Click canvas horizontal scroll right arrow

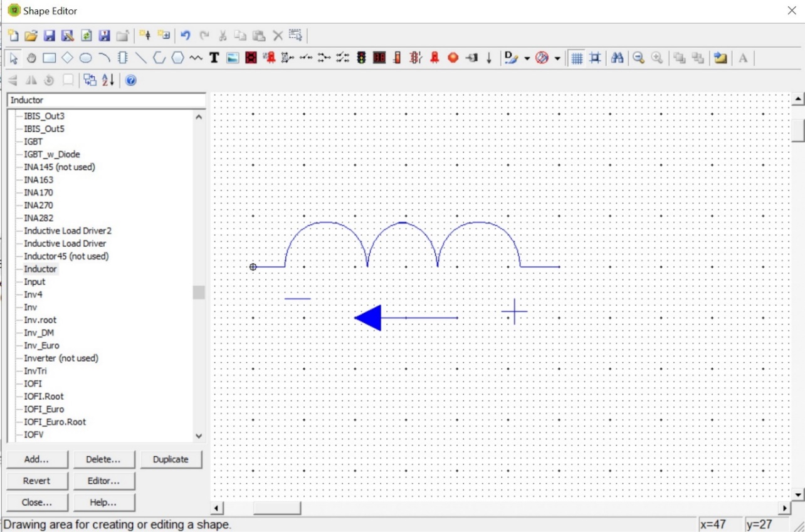pos(785,508)
